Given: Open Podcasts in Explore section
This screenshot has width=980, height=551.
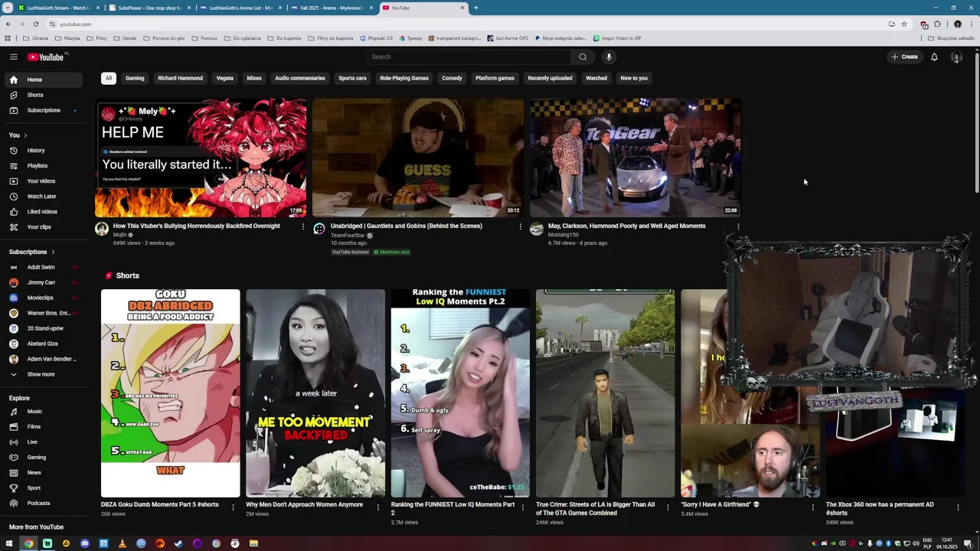Looking at the screenshot, I should point(44,504).
